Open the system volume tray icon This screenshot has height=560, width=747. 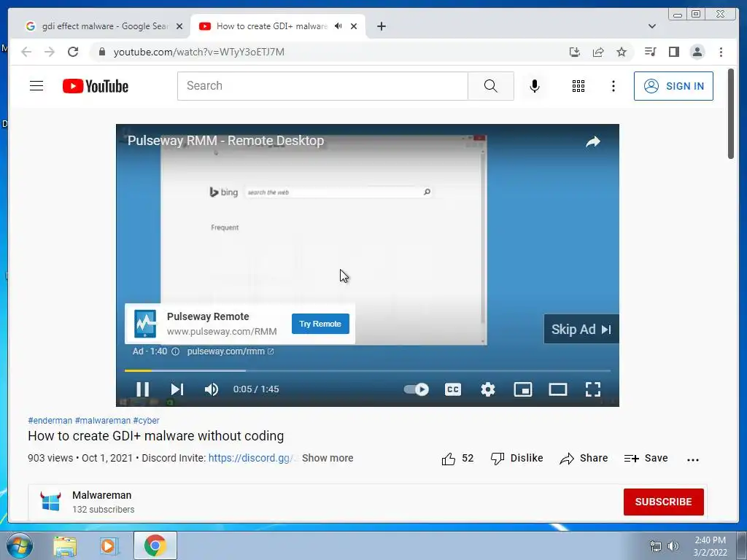(x=673, y=546)
